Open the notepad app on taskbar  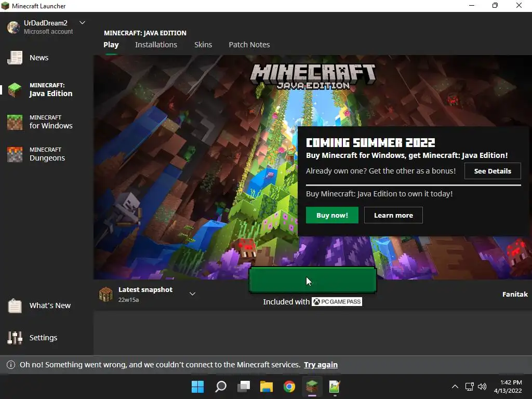pyautogui.click(x=335, y=387)
